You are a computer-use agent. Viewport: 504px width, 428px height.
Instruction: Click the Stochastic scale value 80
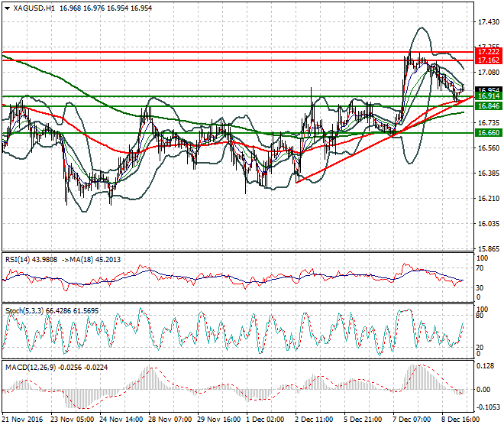click(x=480, y=316)
